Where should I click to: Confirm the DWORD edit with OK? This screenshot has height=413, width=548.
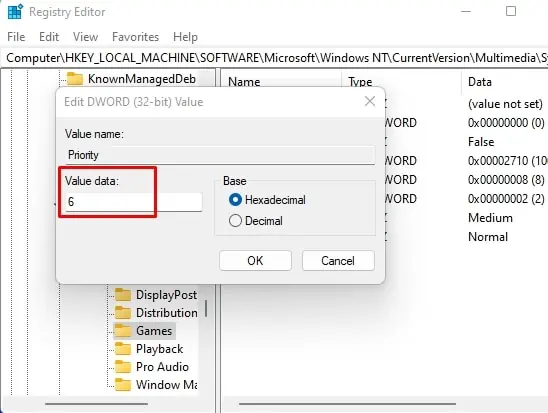255,261
